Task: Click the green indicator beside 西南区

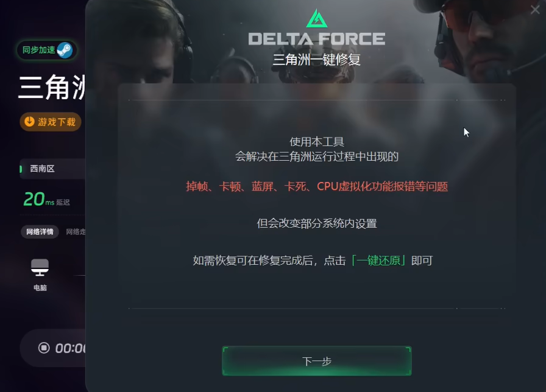Action: 21,169
